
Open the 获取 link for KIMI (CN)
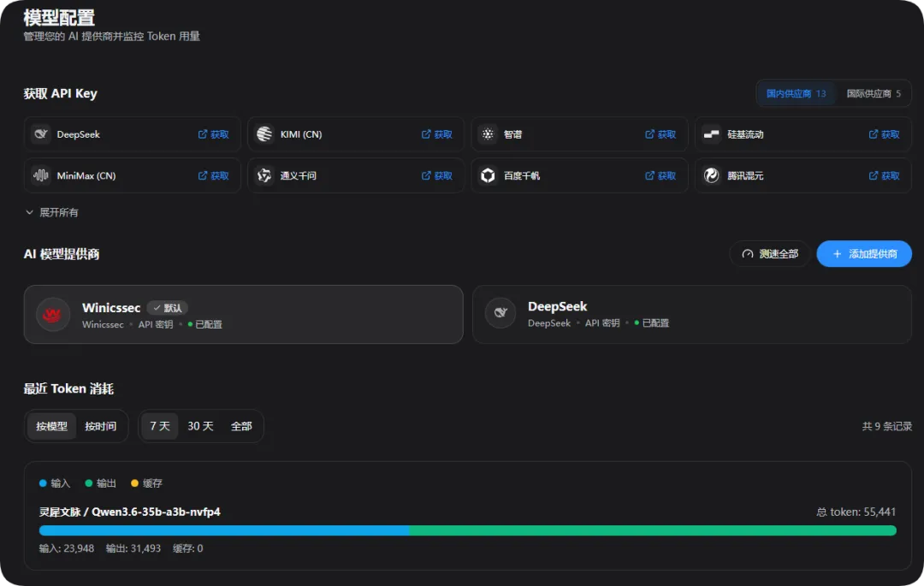click(436, 134)
